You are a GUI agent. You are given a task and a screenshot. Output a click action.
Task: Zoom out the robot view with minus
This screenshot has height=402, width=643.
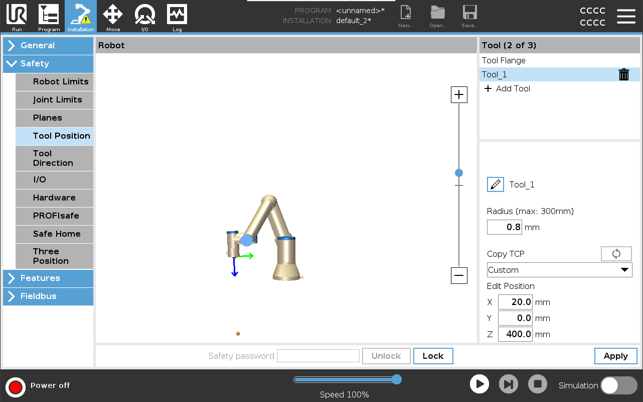point(459,275)
